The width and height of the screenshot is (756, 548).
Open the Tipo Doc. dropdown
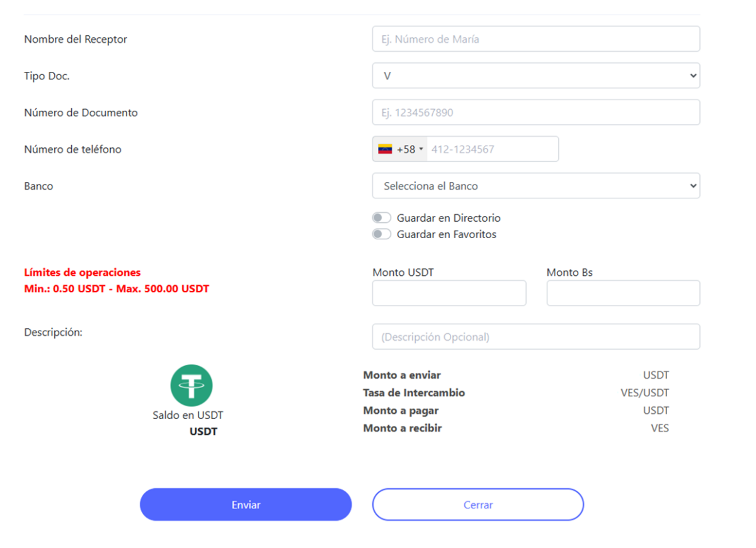(x=535, y=76)
